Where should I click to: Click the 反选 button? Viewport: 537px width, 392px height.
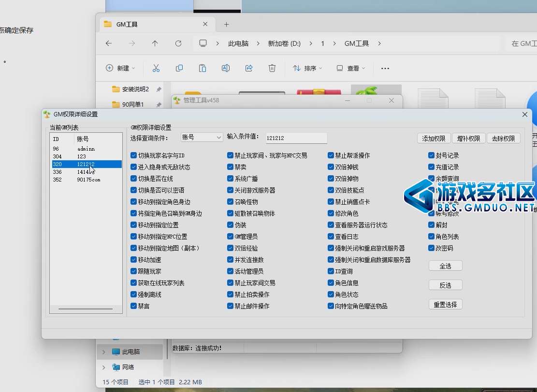click(446, 285)
